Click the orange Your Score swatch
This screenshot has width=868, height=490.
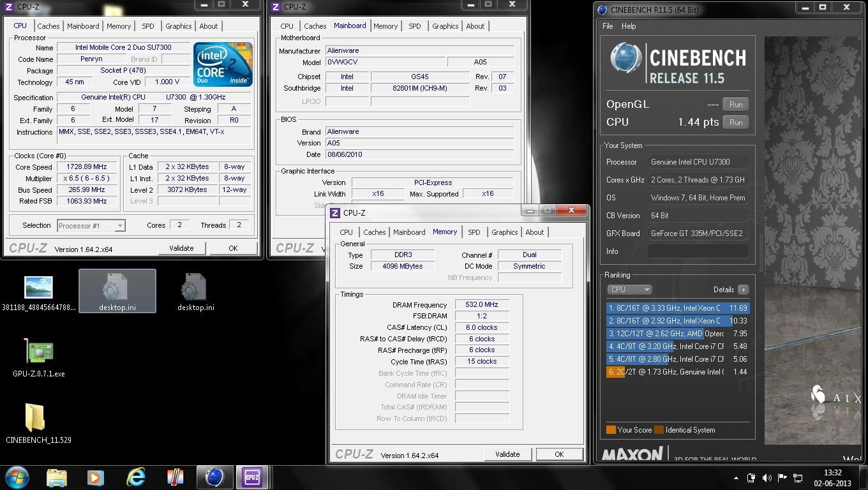tap(611, 430)
